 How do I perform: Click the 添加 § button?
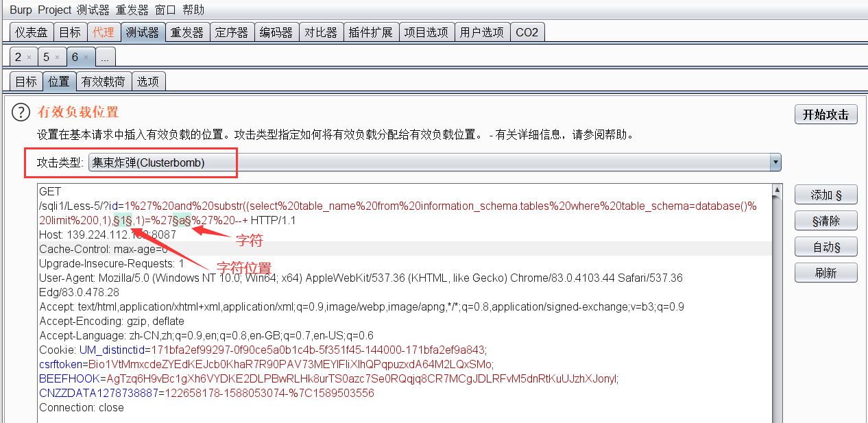826,195
